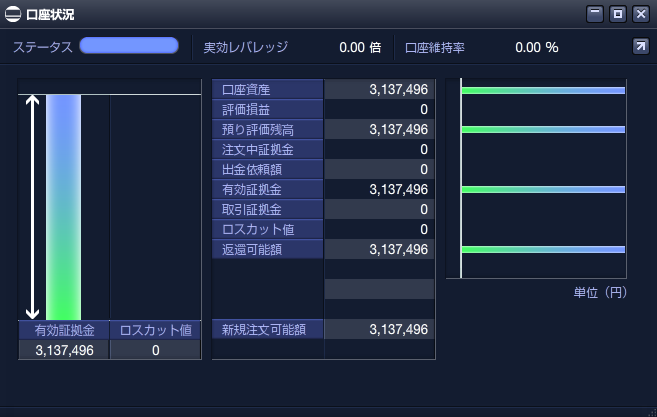
Task: Close the 口座状況 window
Action: point(640,13)
